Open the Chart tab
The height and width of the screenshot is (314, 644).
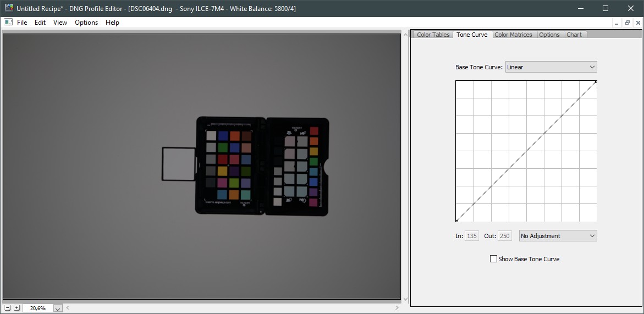tap(574, 35)
